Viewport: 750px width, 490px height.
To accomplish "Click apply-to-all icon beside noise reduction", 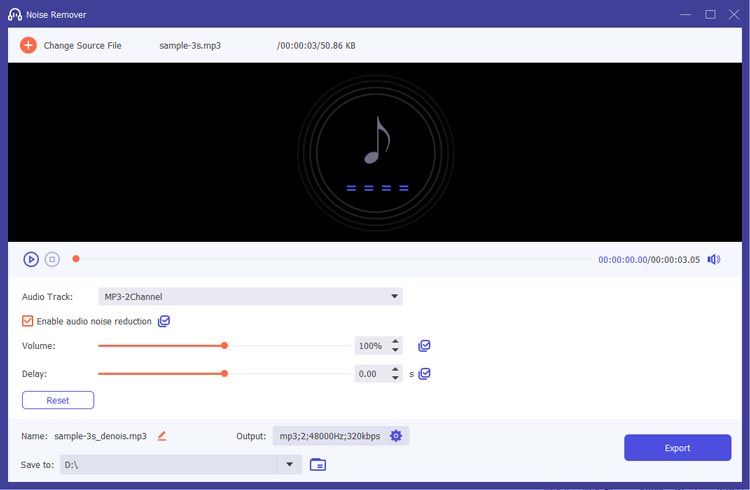I will [164, 321].
